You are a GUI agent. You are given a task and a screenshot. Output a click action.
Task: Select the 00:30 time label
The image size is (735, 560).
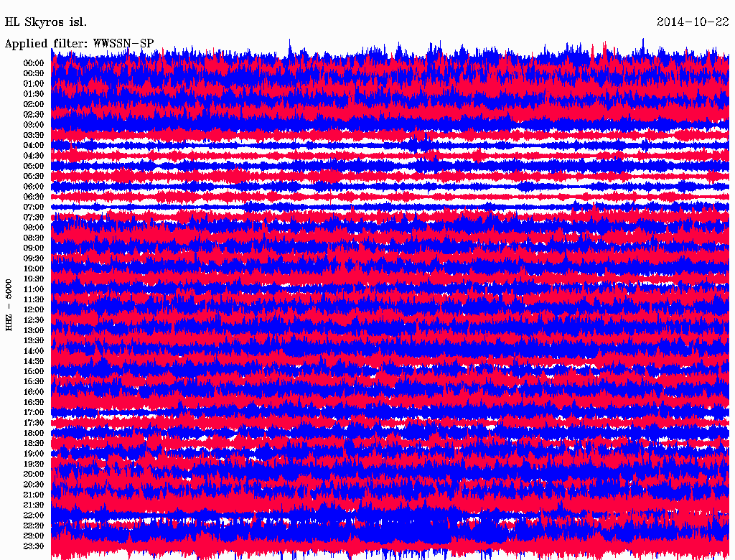click(33, 73)
